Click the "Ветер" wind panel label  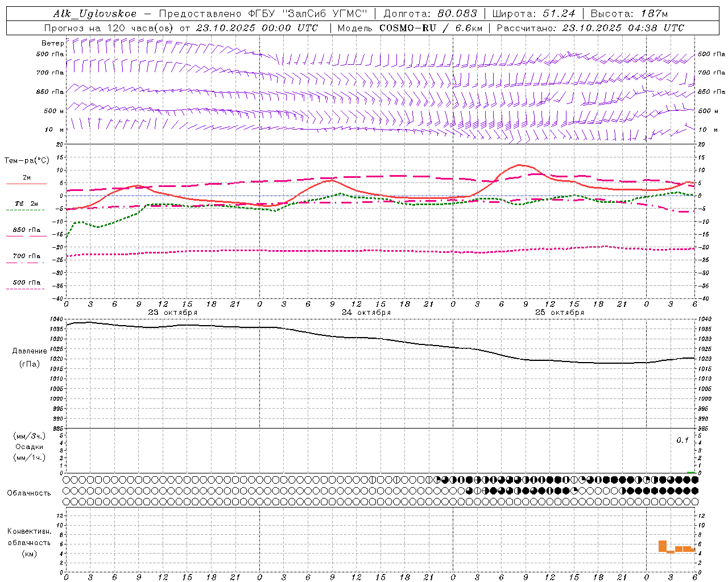(52, 43)
